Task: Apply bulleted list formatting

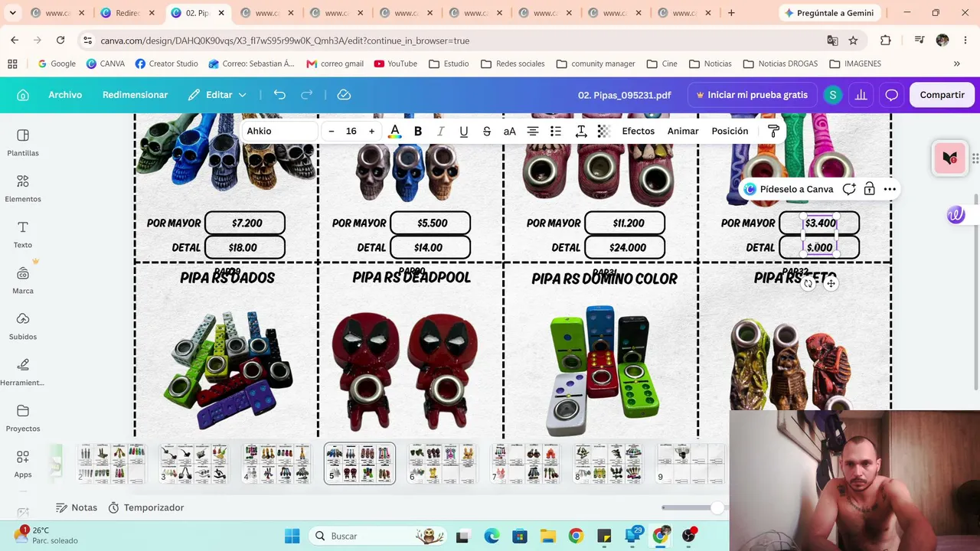Action: point(556,132)
